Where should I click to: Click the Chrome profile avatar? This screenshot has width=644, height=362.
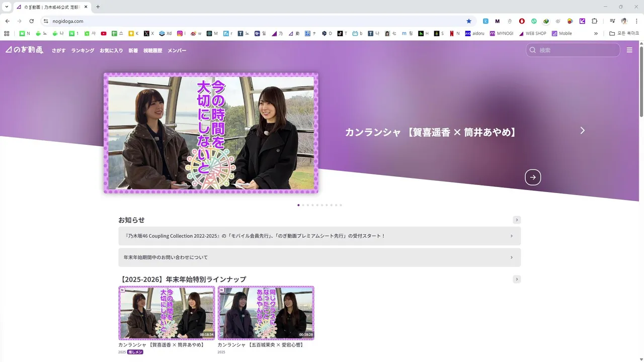click(x=624, y=21)
